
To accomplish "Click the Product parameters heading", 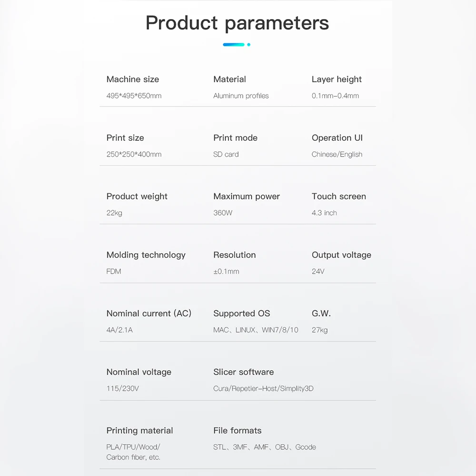I will (x=237, y=23).
